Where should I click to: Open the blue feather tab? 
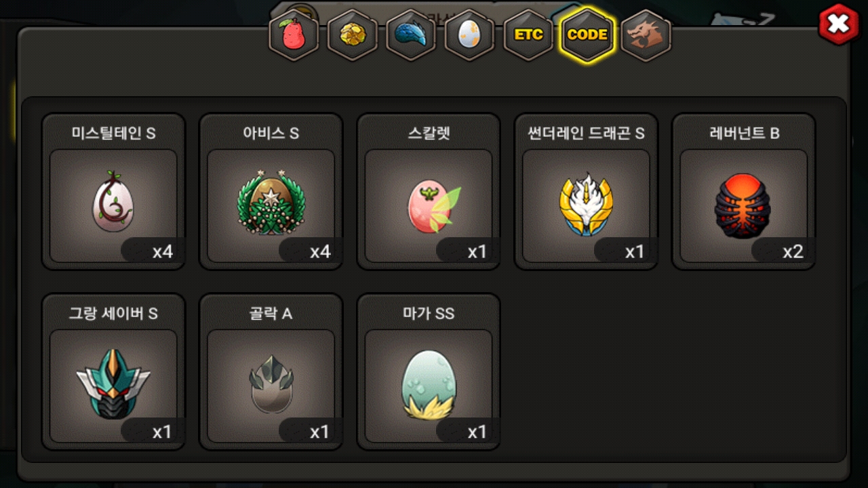point(411,35)
